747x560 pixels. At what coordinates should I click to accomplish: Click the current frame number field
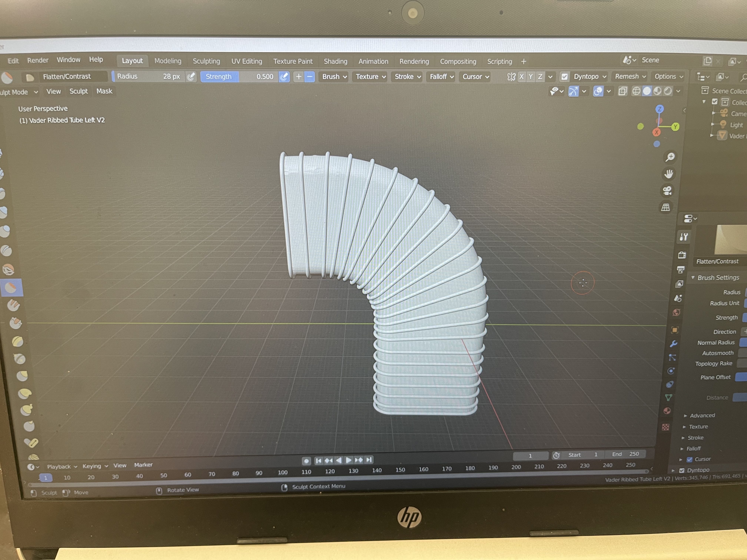(530, 456)
